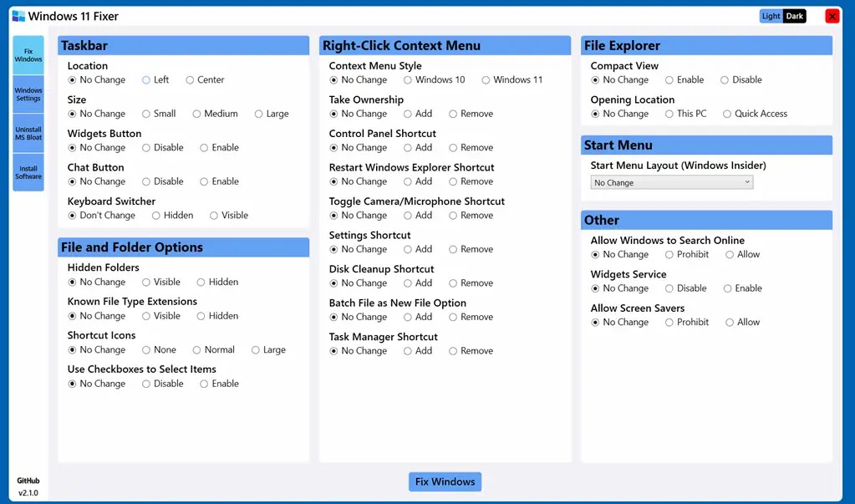Screen dimensions: 855x504
Task: Disable the Chat Button
Action: point(162,181)
